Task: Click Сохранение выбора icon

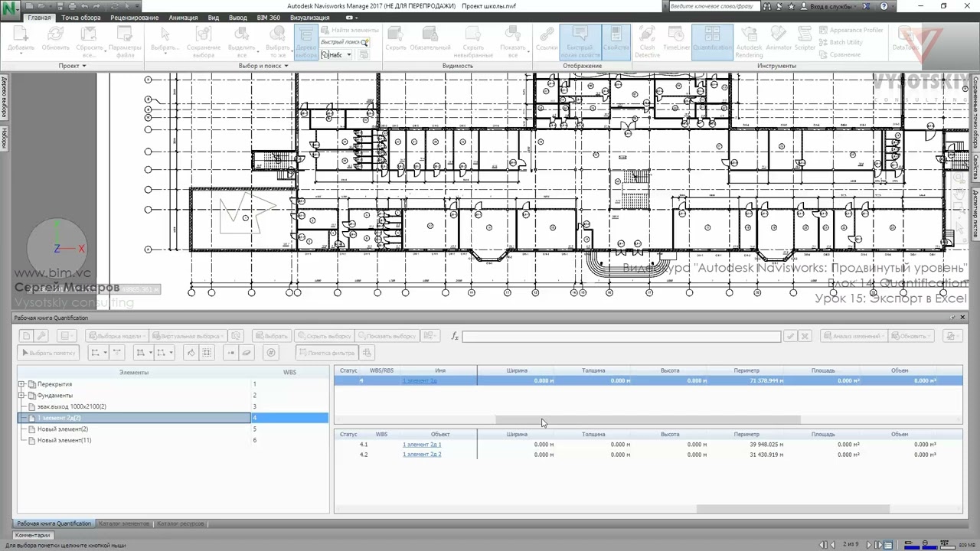Action: (x=204, y=41)
